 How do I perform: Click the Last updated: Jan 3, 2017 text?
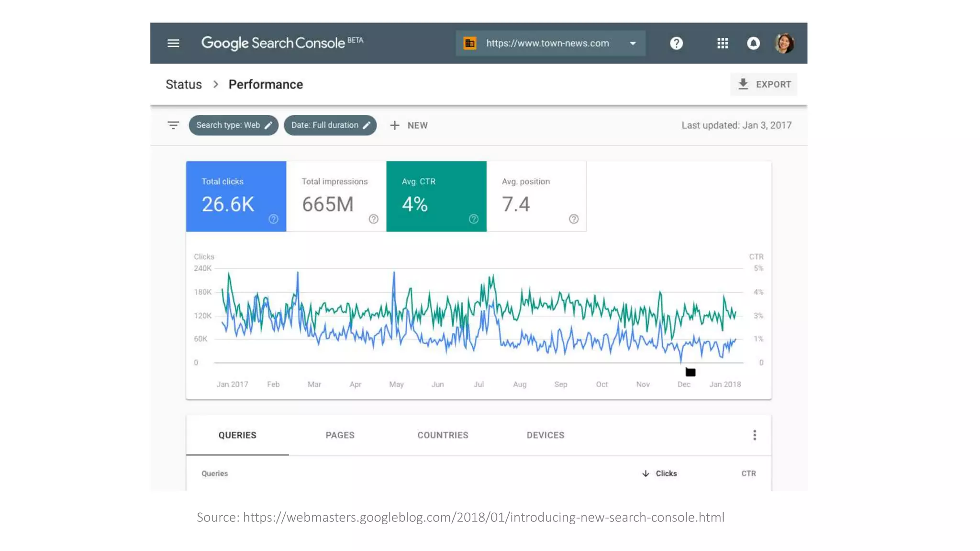[x=736, y=125]
